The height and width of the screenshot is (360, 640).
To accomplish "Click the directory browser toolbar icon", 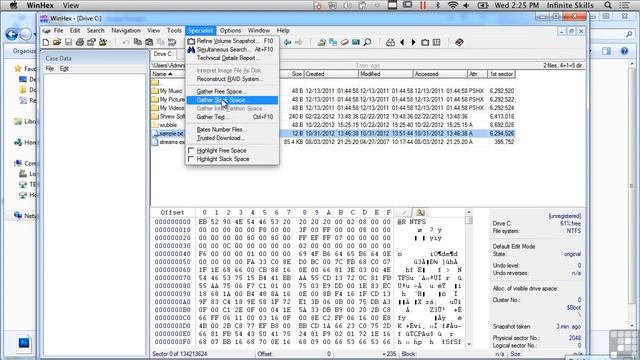I will [436, 42].
